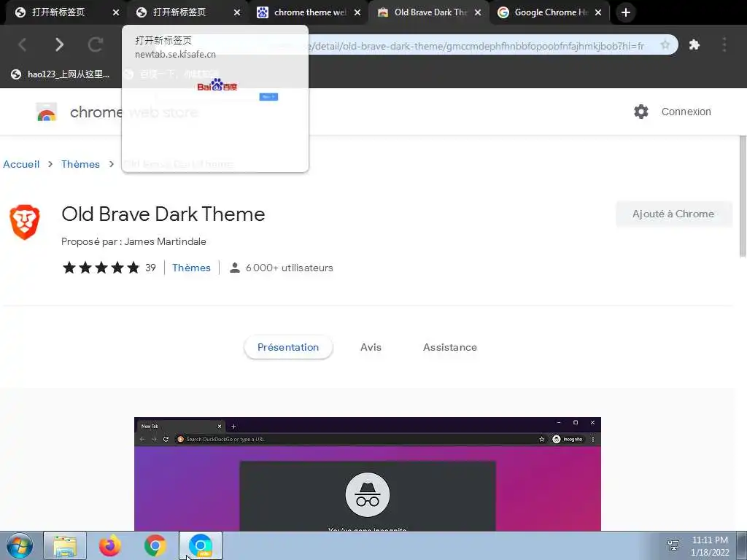The height and width of the screenshot is (560, 747).
Task: Click the Chrome Web Store logo
Action: [x=47, y=112]
